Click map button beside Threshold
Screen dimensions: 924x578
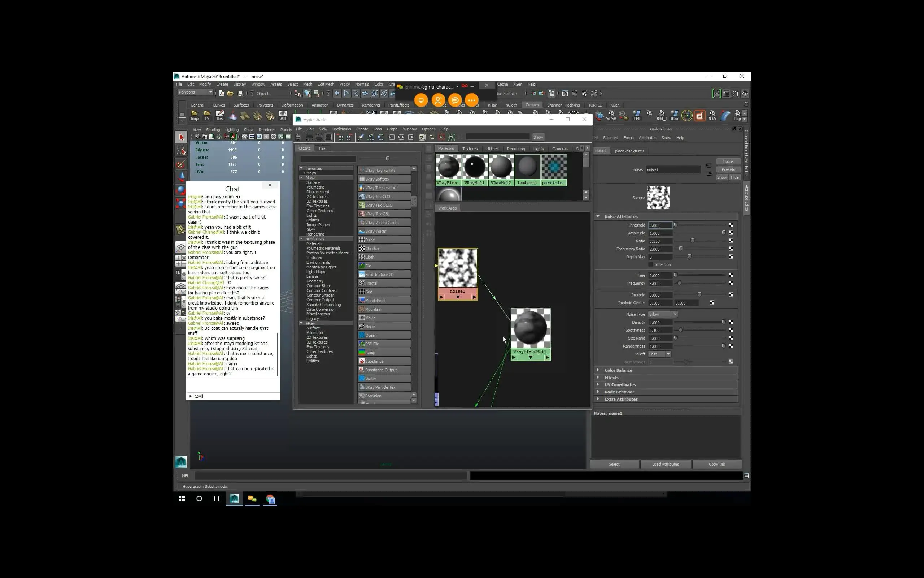(731, 225)
